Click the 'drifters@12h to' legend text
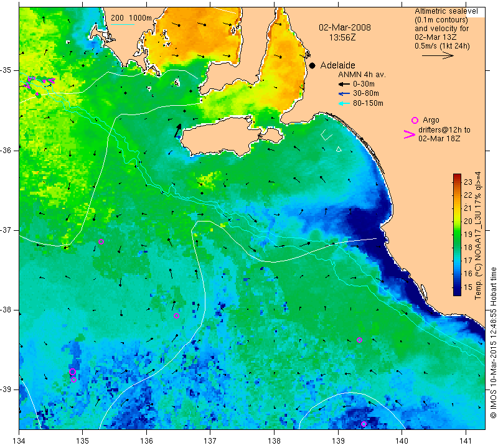 point(444,130)
